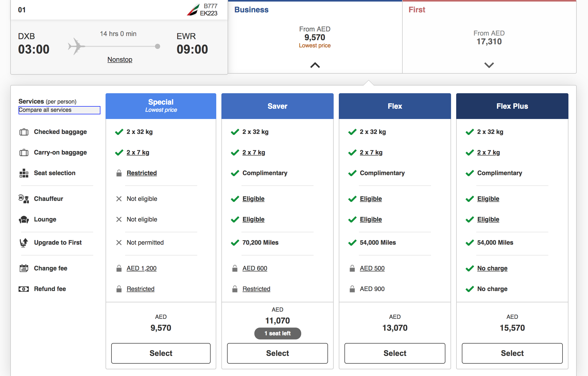The image size is (588, 376).
Task: Switch to the Business cabin tab
Action: [251, 10]
